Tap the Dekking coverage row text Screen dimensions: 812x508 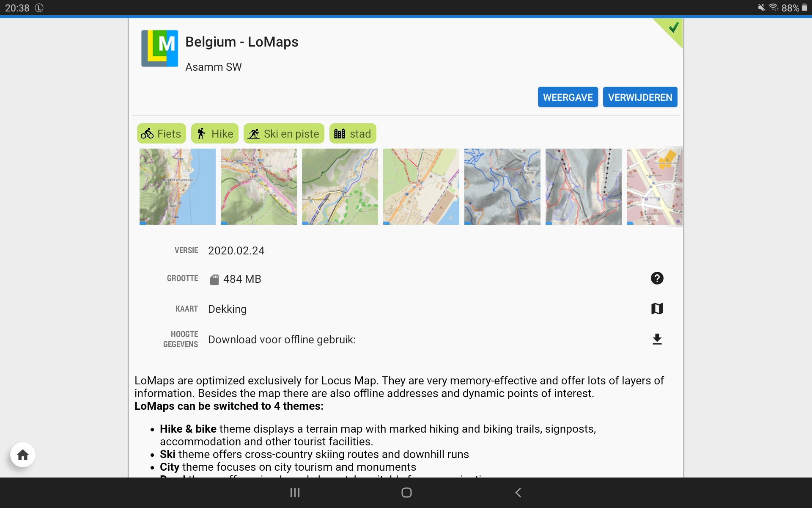click(x=228, y=309)
